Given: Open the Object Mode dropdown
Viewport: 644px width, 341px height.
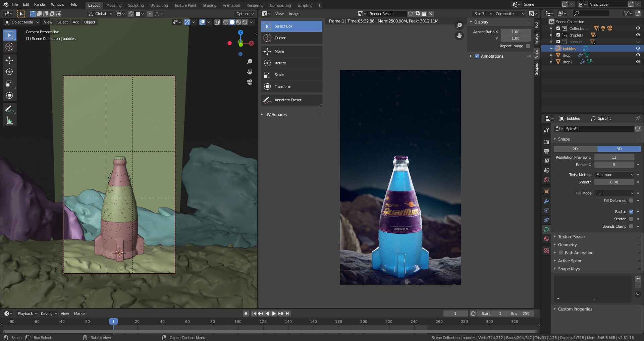Looking at the screenshot, I should [x=22, y=22].
